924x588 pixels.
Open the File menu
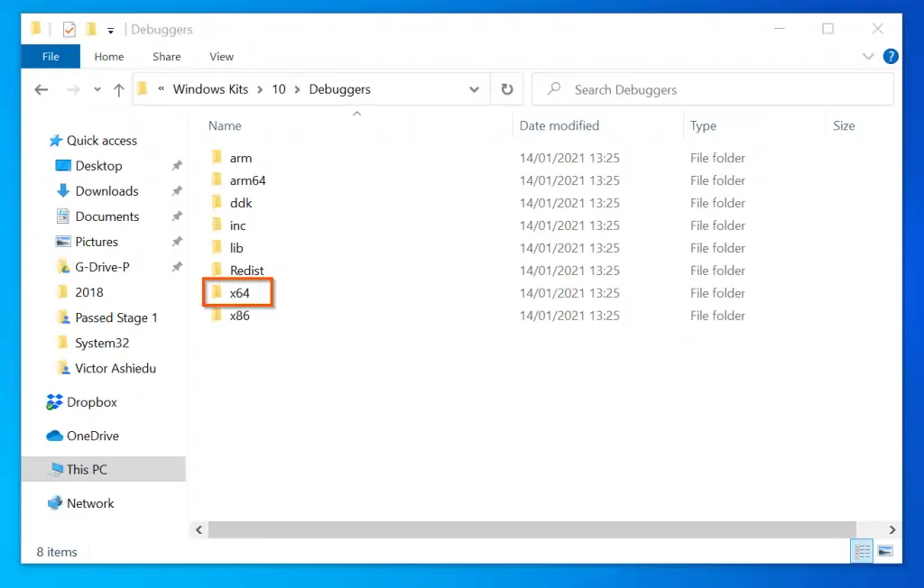(x=51, y=56)
